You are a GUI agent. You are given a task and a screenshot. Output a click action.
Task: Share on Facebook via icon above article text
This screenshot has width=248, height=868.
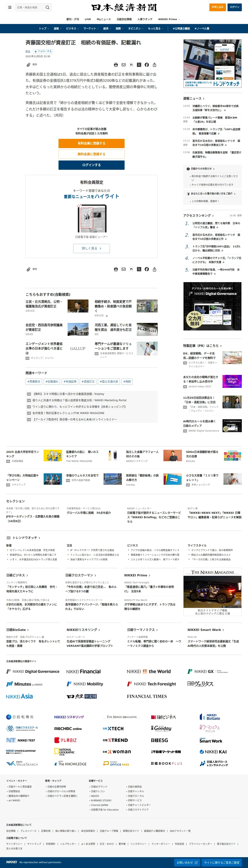tap(147, 65)
